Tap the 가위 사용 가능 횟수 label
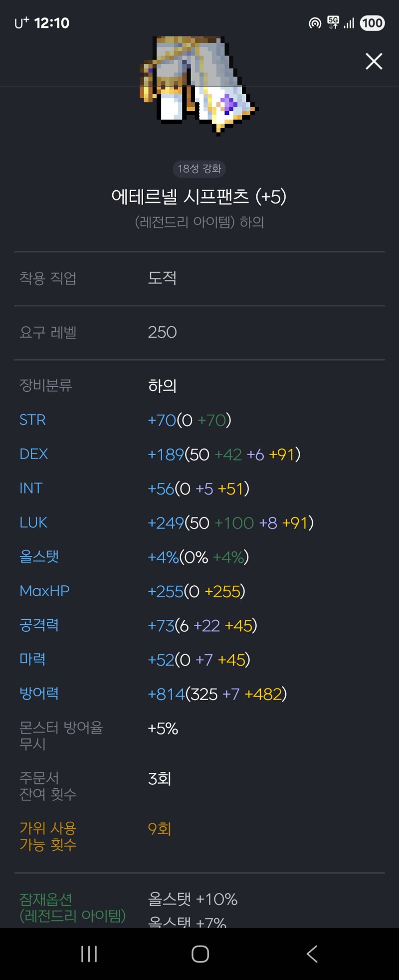Screen dimensions: 399x980 click(48, 837)
